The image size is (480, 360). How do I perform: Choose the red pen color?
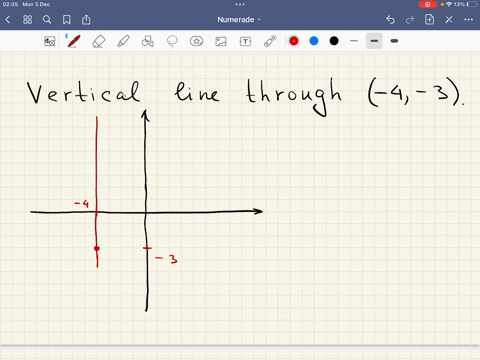(x=294, y=41)
